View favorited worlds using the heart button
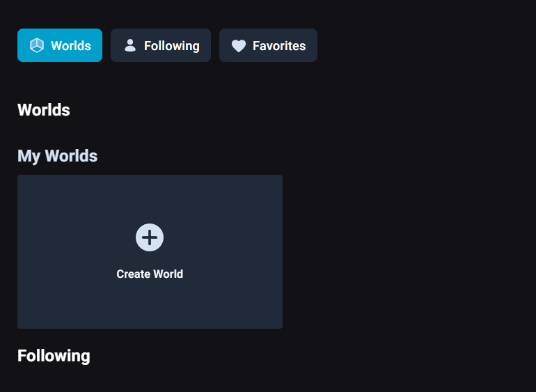The height and width of the screenshot is (392, 536). pyautogui.click(x=268, y=45)
